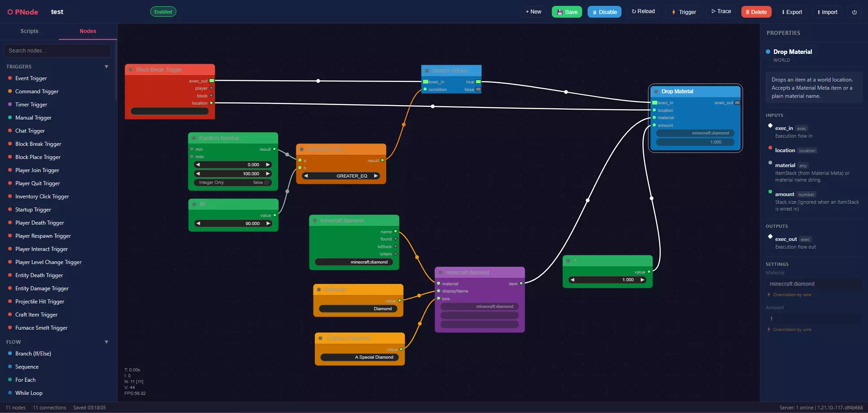Switch to the Scripts tab

pyautogui.click(x=29, y=31)
